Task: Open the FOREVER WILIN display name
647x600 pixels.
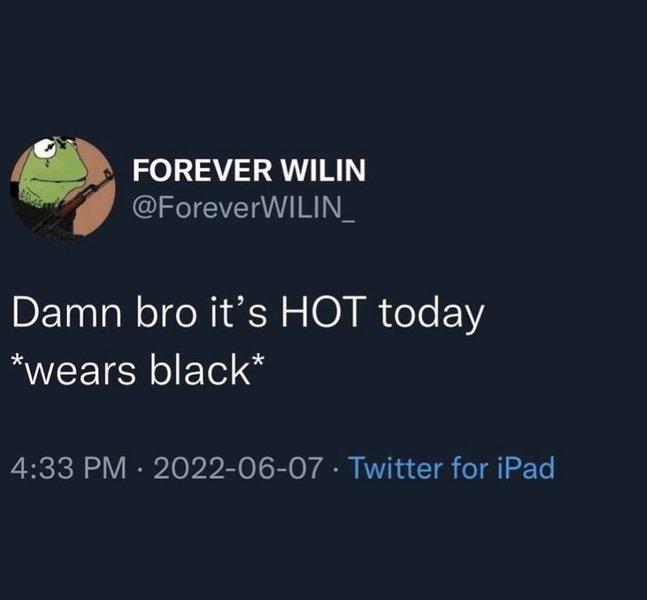Action: (249, 170)
